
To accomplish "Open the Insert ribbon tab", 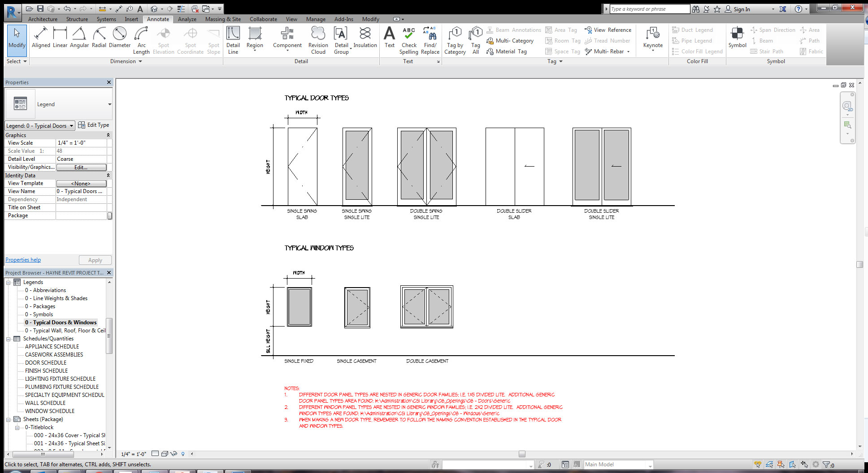I will tap(131, 19).
